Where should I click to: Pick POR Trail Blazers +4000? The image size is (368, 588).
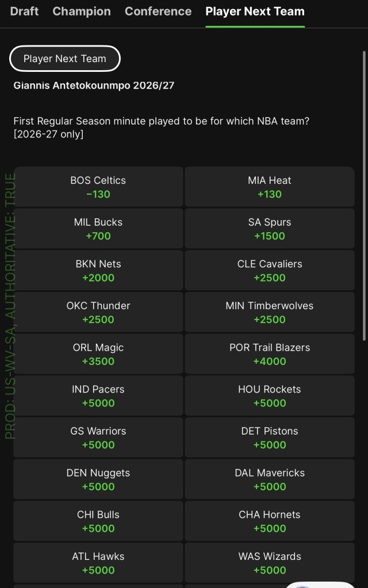(269, 354)
